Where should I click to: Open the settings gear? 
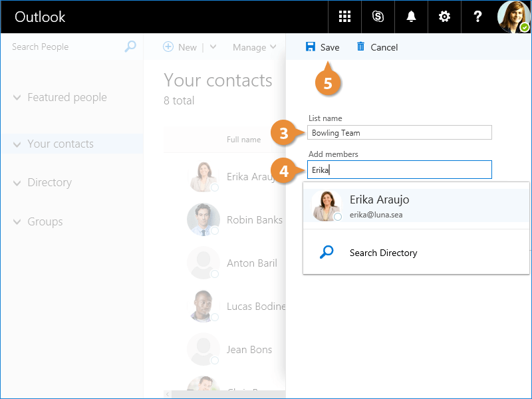[444, 17]
